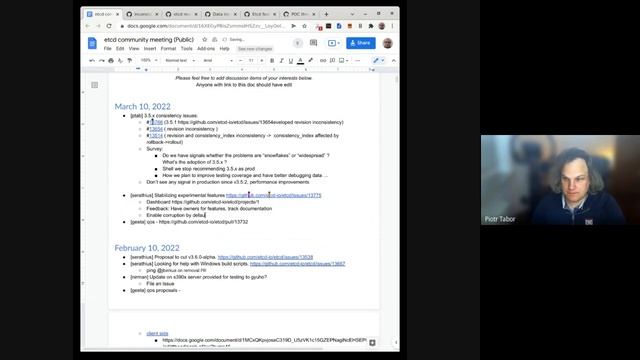Toggle Italic formatting

282,60
